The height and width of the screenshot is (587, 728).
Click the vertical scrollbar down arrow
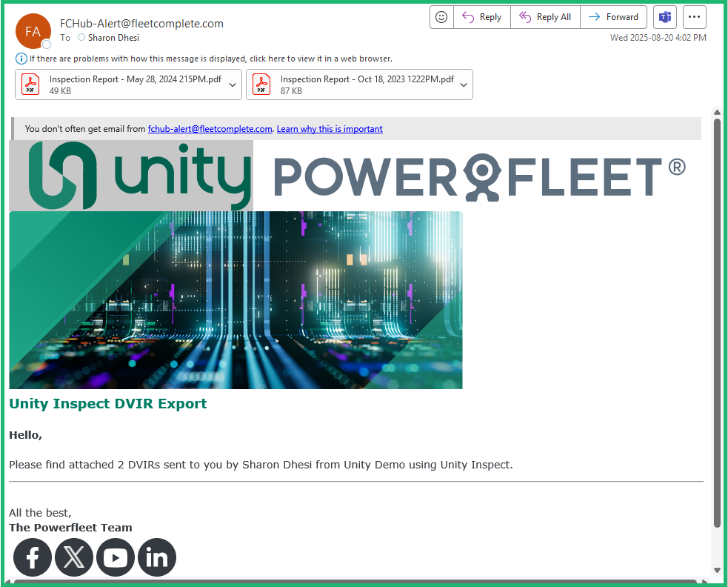tap(717, 569)
